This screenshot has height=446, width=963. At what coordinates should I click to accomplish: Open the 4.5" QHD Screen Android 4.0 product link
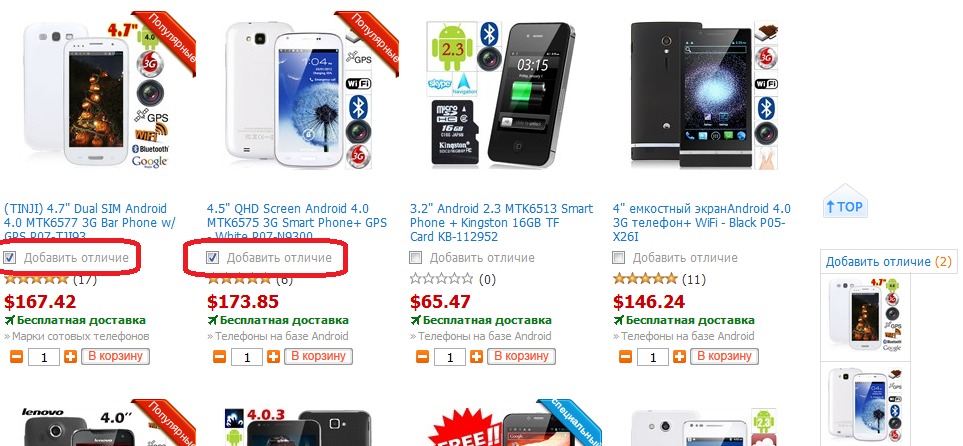297,222
